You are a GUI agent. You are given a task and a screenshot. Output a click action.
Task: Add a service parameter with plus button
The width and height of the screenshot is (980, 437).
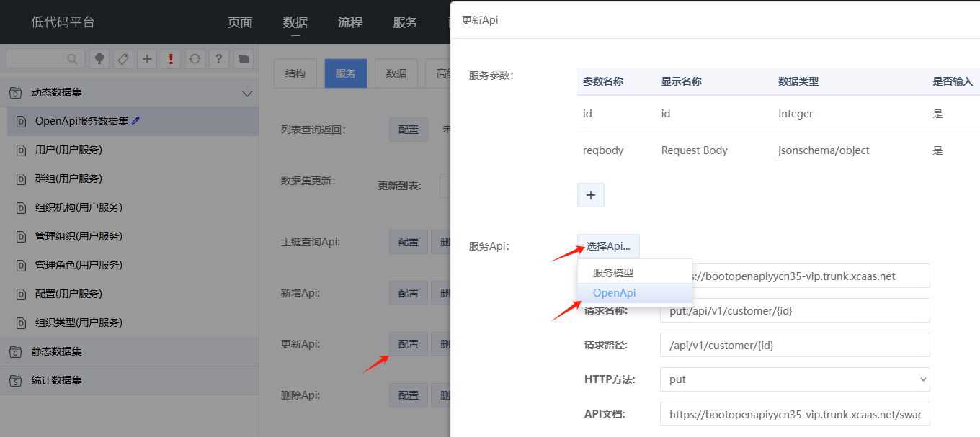pos(591,195)
